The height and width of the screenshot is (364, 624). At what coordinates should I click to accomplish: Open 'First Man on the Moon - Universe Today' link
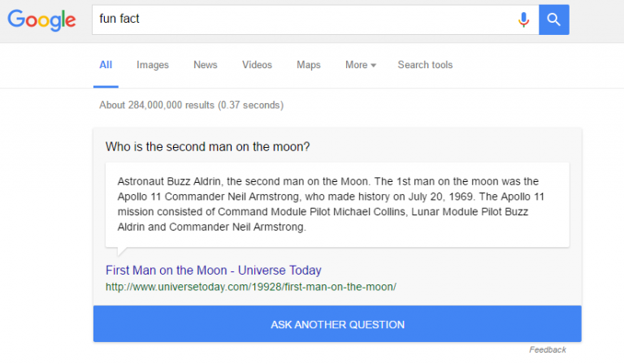pyautogui.click(x=214, y=271)
